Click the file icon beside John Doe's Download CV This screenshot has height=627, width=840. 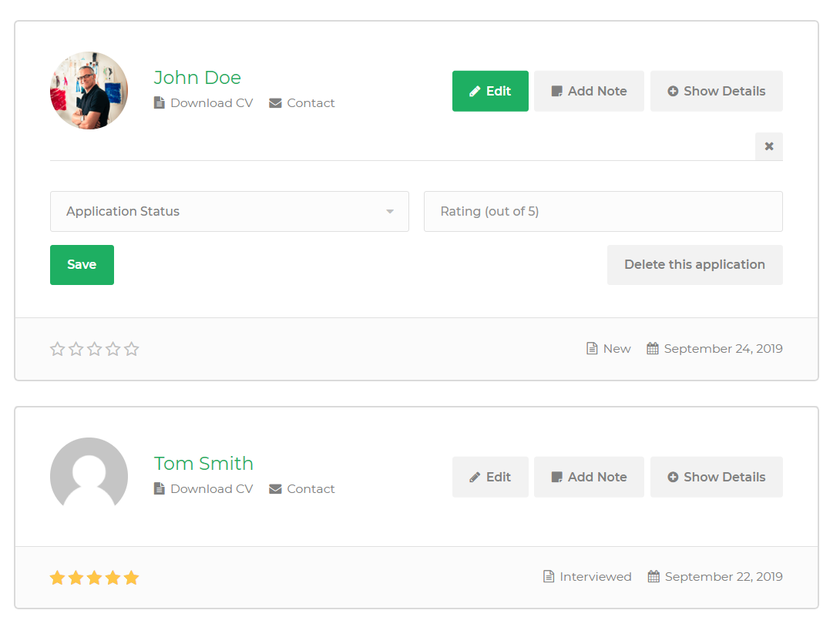pyautogui.click(x=159, y=103)
